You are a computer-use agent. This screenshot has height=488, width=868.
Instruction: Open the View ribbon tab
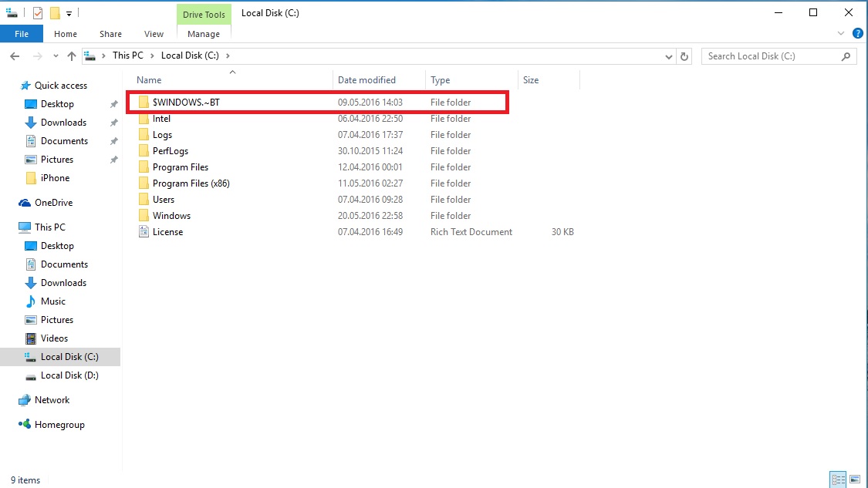click(154, 34)
